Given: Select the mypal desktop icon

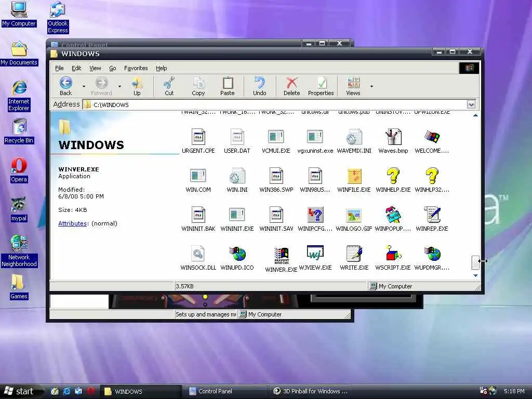Looking at the screenshot, I should tap(19, 209).
